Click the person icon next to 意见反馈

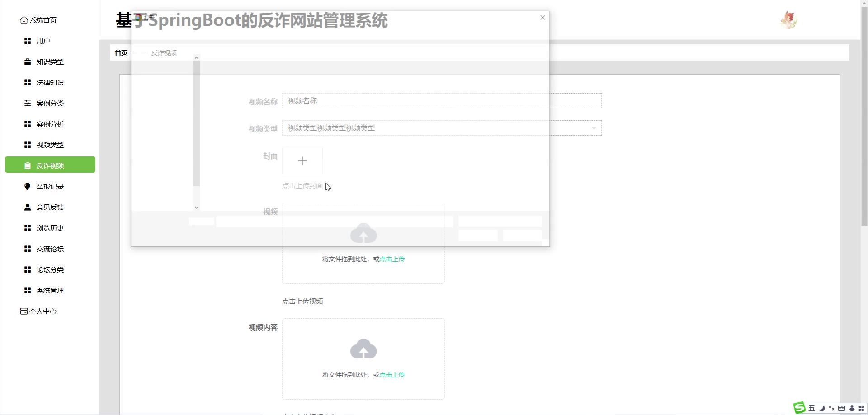pyautogui.click(x=28, y=207)
